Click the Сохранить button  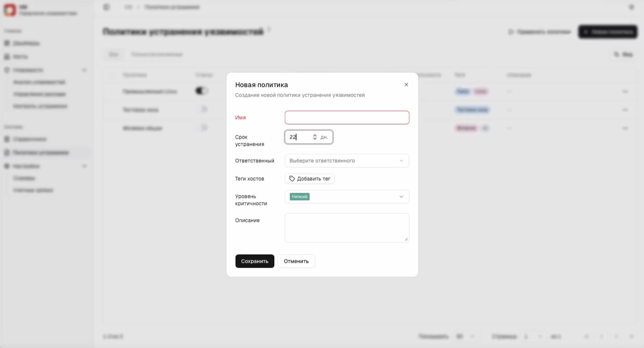pyautogui.click(x=255, y=261)
